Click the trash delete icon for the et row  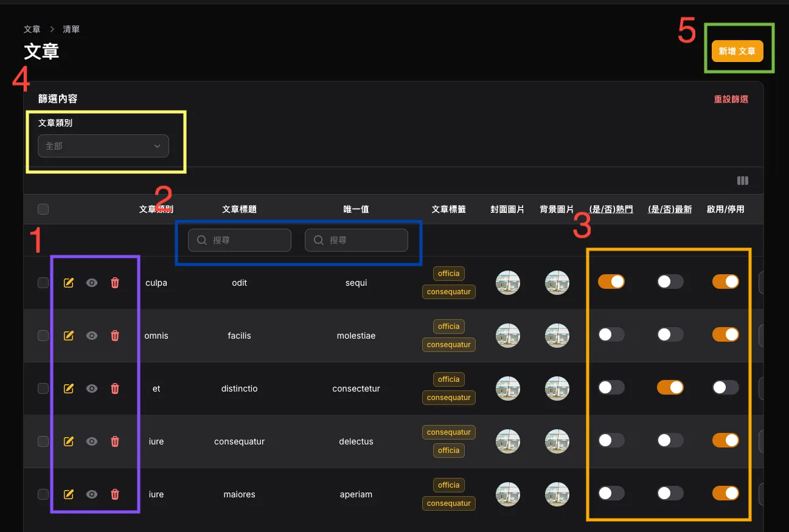(x=114, y=389)
